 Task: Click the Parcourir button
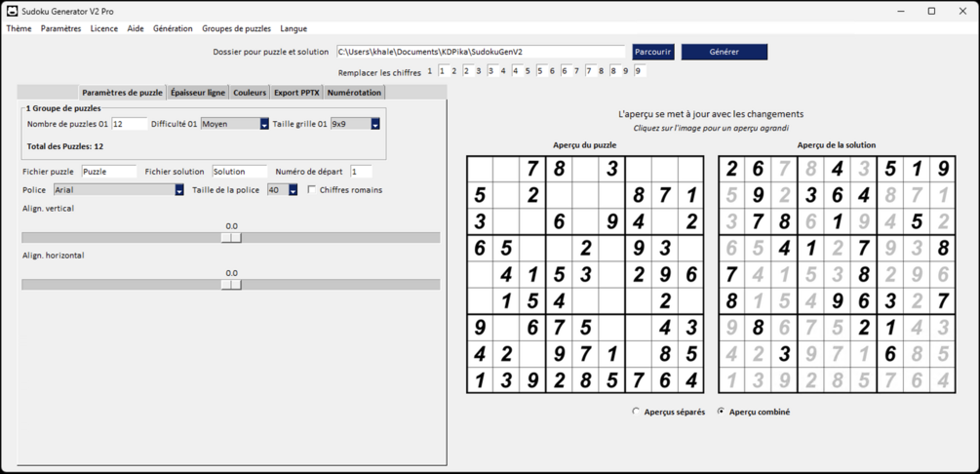pyautogui.click(x=653, y=52)
